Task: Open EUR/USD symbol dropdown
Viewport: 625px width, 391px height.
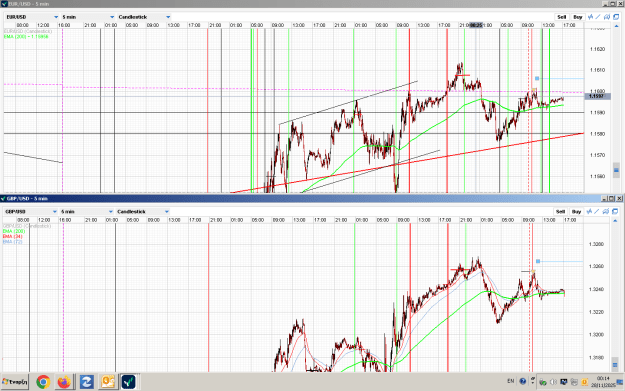Action: pyautogui.click(x=32, y=17)
